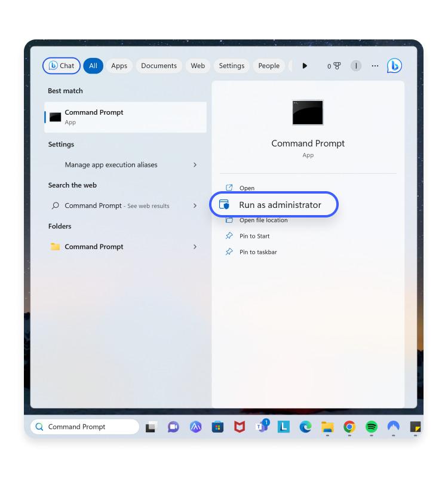Expand the Command Prompt folder chevron
Screen dimensions: 448x478
(x=195, y=247)
